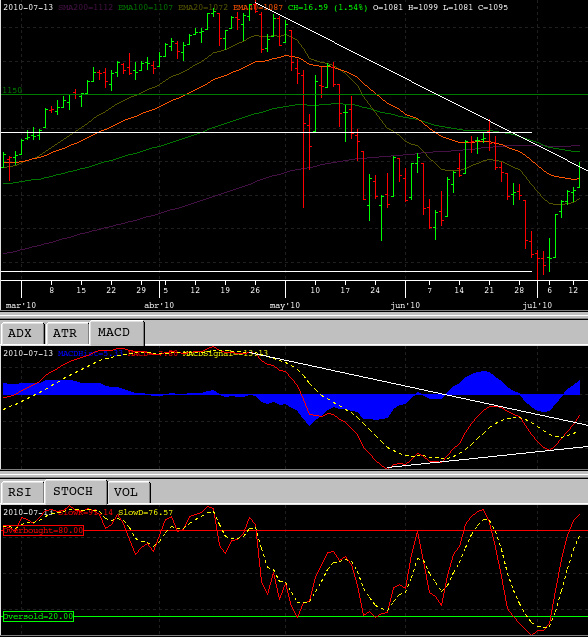Screen dimensions: 588x637
Task: Open the ADX indicator tab
Action: [x=22, y=334]
